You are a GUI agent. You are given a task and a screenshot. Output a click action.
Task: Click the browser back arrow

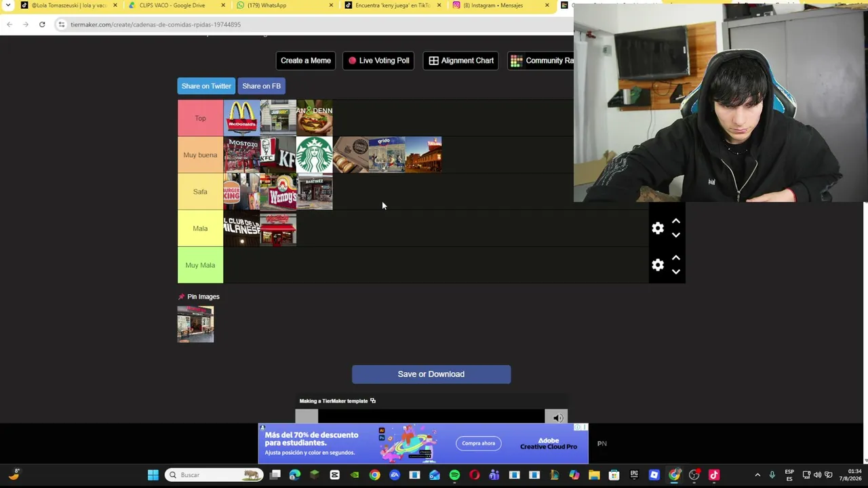pyautogui.click(x=9, y=24)
